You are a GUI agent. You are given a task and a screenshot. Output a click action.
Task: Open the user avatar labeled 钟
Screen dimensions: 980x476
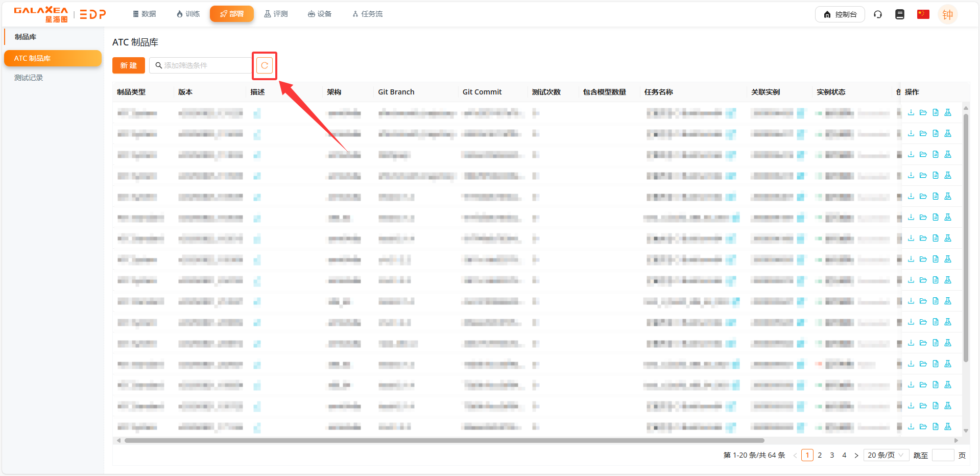click(x=947, y=14)
